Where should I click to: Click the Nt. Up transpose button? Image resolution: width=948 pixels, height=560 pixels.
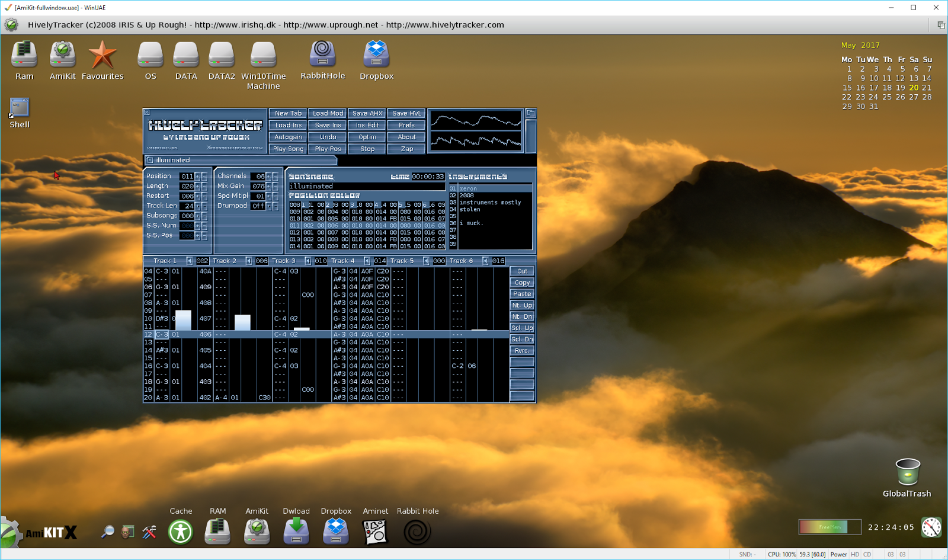522,305
